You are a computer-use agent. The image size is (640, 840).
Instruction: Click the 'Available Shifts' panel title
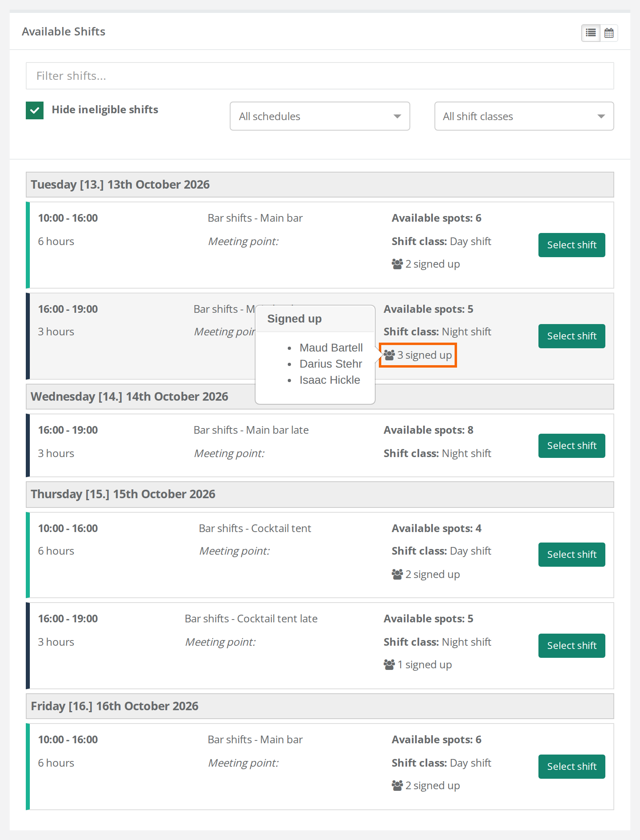(64, 31)
